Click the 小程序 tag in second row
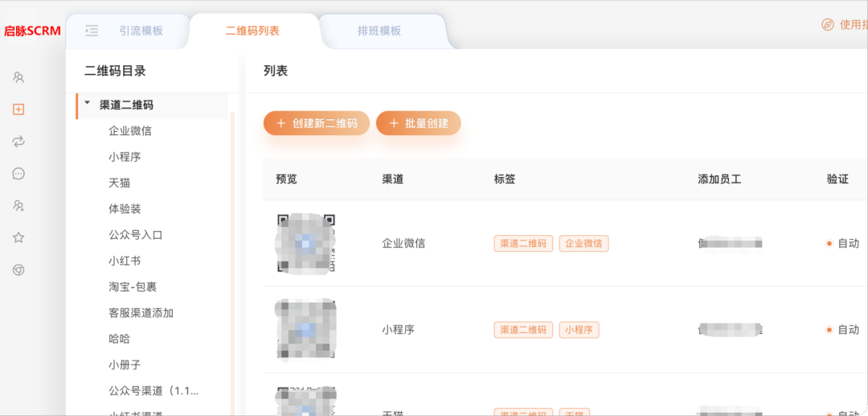 (x=579, y=330)
